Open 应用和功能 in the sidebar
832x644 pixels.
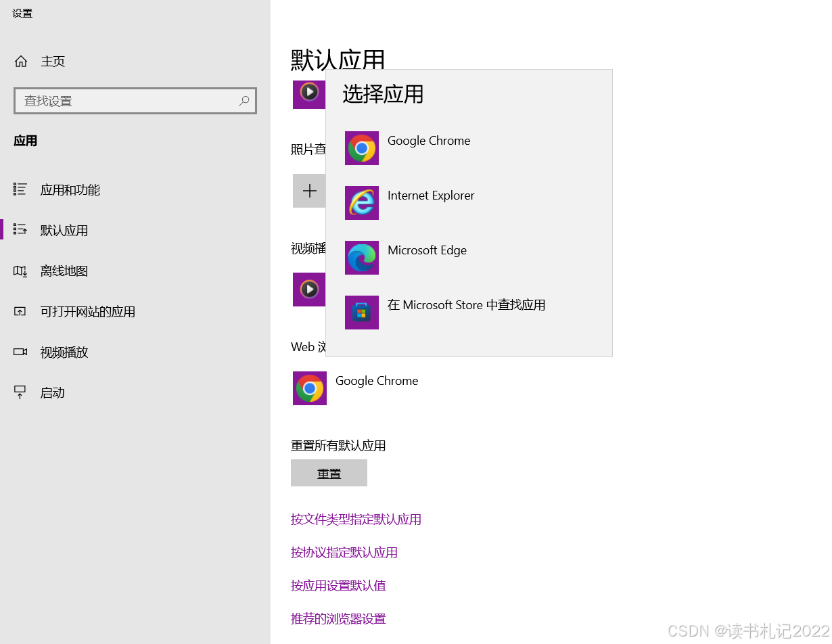tap(70, 190)
